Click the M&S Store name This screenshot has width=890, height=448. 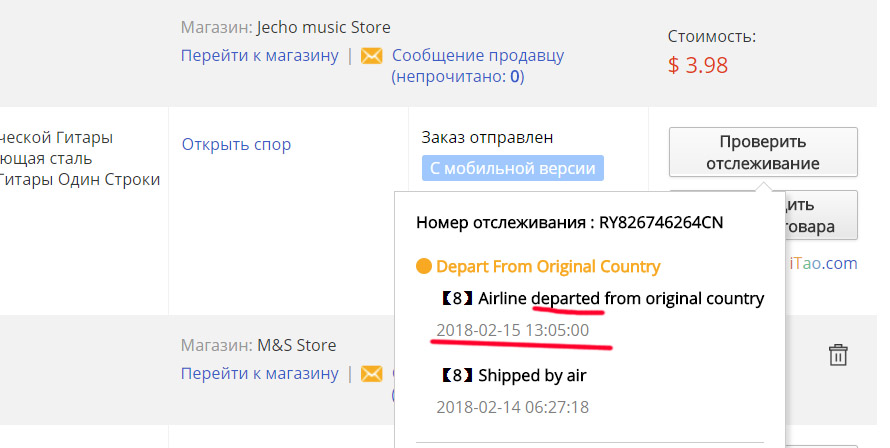pyautogui.click(x=296, y=346)
